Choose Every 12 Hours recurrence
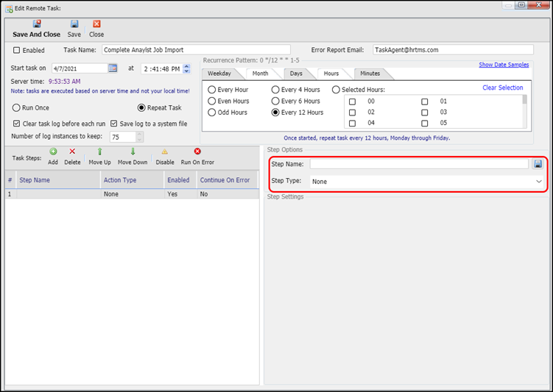 275,113
